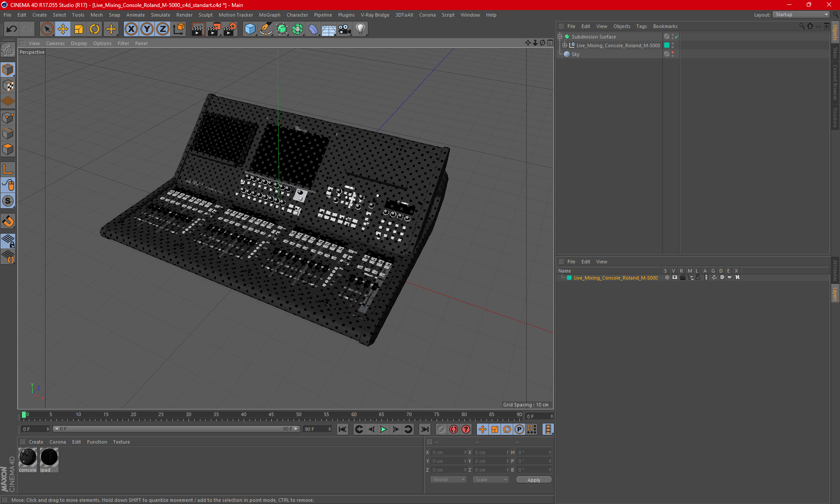Open the Layout Startup dropdown
Viewport: 840px width, 504px height.
(x=801, y=14)
